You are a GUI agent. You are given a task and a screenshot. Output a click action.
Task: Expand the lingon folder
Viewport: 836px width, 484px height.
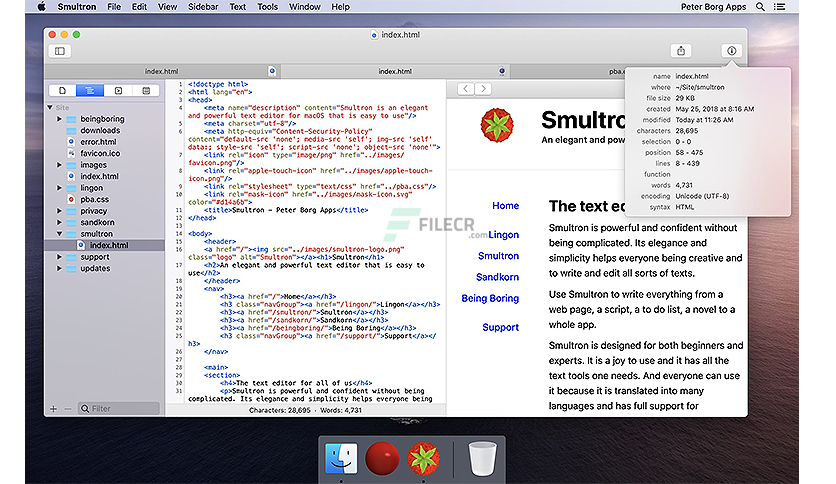click(60, 188)
